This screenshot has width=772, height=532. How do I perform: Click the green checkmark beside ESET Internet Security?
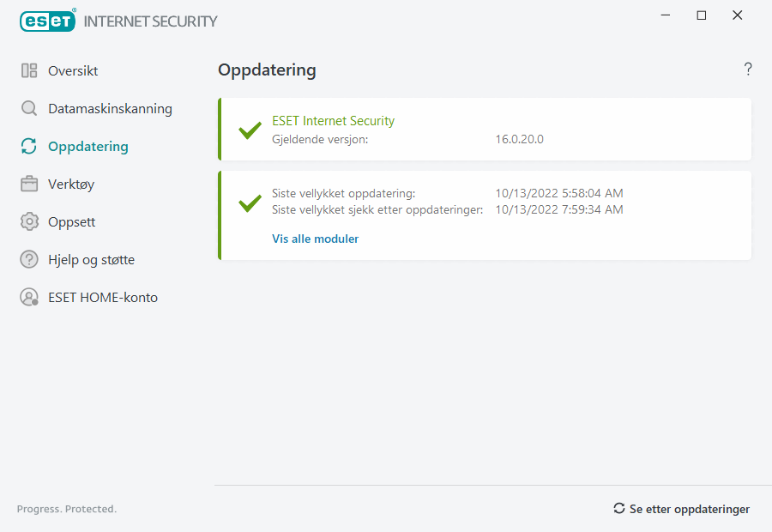click(x=250, y=130)
